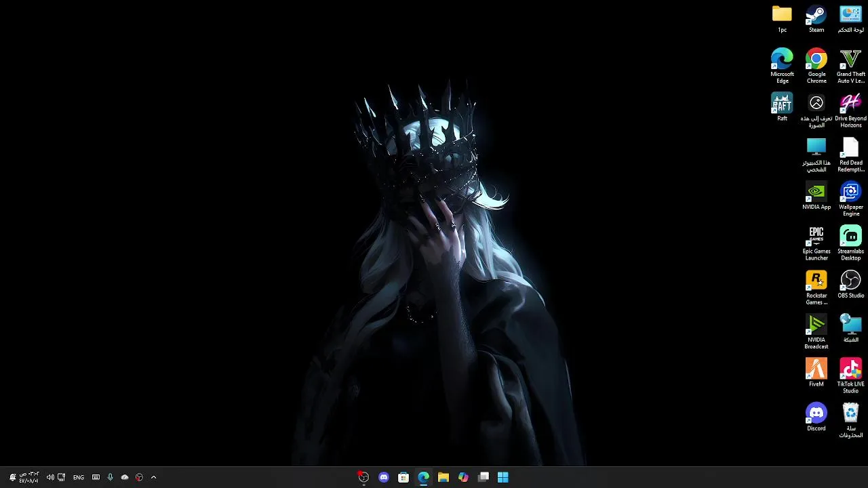Image resolution: width=868 pixels, height=488 pixels.
Task: Open the 1pc folder on desktop
Action: (782, 19)
